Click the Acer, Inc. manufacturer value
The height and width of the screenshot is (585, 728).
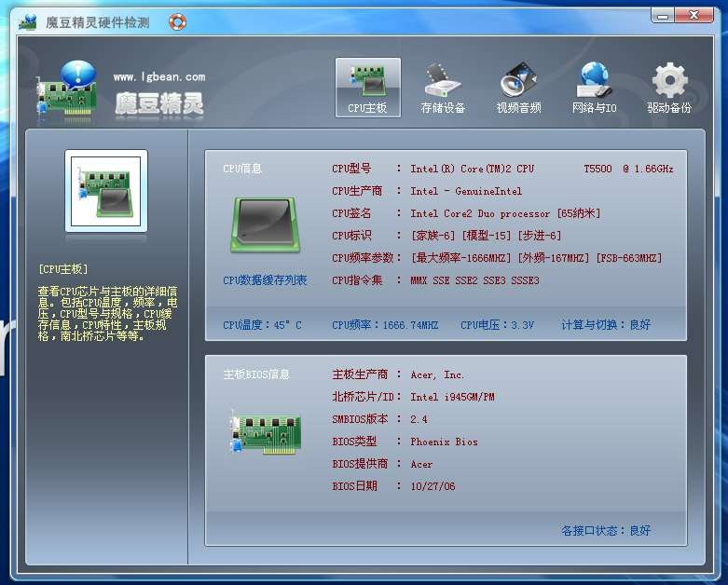click(x=437, y=374)
